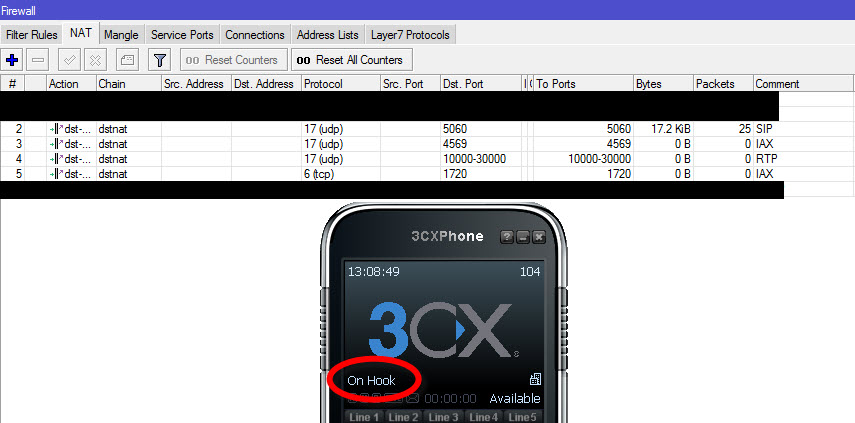Click the building icon on phone display
Image resolution: width=855 pixels, height=423 pixels.
point(535,379)
